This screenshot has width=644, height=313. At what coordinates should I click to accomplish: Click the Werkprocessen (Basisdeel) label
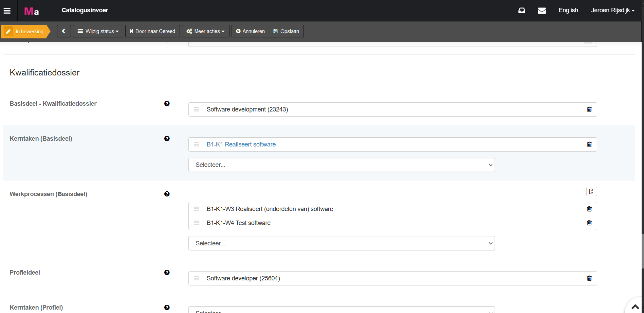[49, 194]
